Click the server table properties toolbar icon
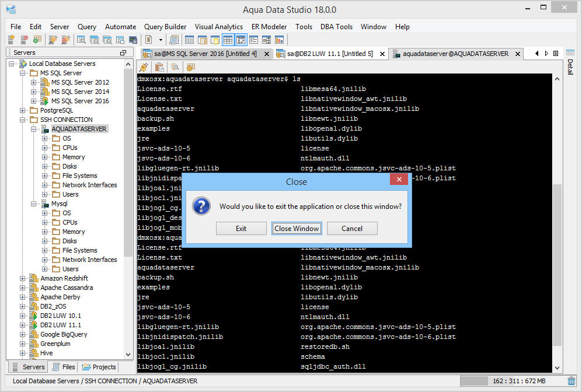Image resolution: width=582 pixels, height=392 pixels. [x=37, y=40]
